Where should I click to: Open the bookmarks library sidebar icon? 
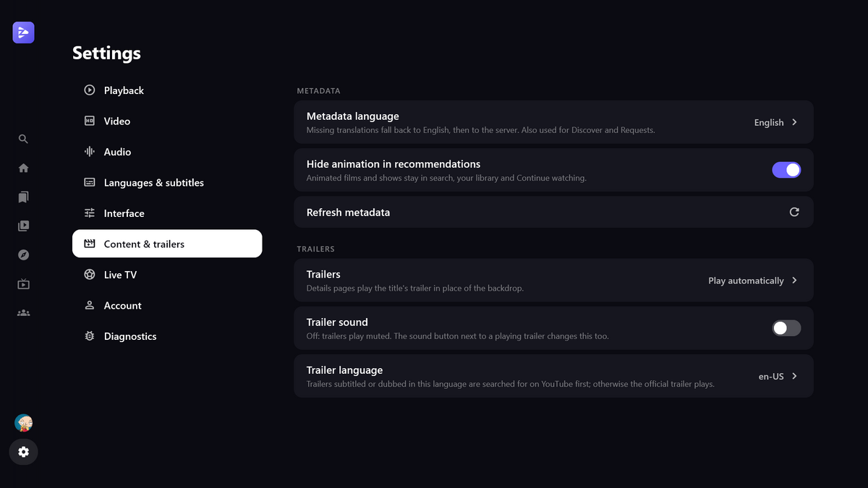pos(23,197)
